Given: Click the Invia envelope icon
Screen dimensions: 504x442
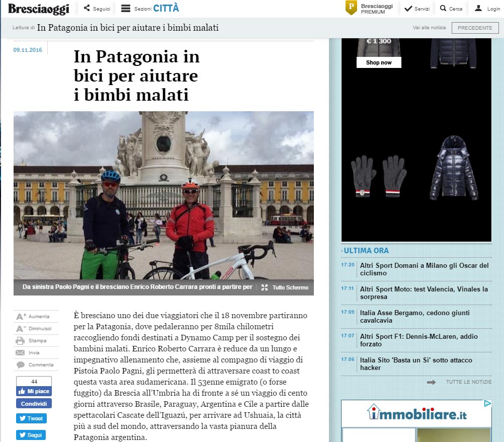Looking at the screenshot, I should 20,352.
